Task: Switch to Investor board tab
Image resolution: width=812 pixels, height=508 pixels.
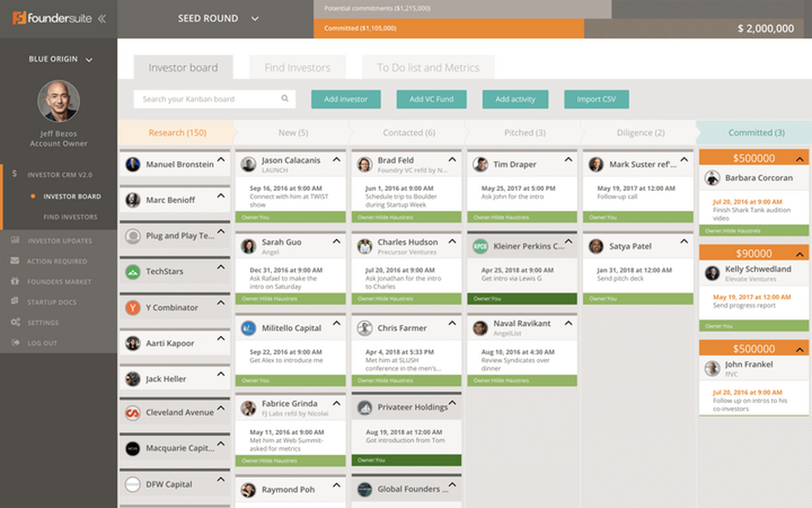Action: 184,67
